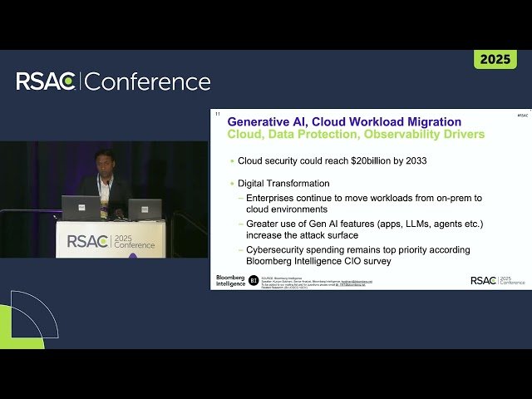Click the RSAC 2025 logo on slide footer
532x399 pixels.
(497, 280)
